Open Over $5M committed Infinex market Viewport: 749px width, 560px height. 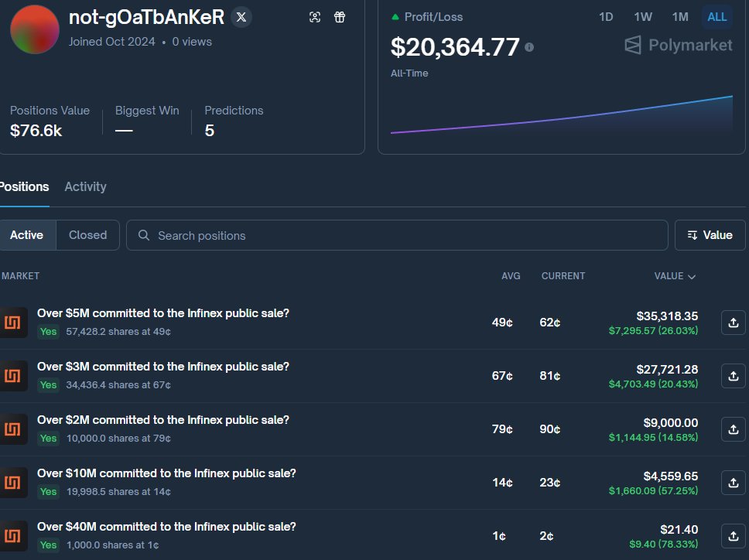(163, 313)
